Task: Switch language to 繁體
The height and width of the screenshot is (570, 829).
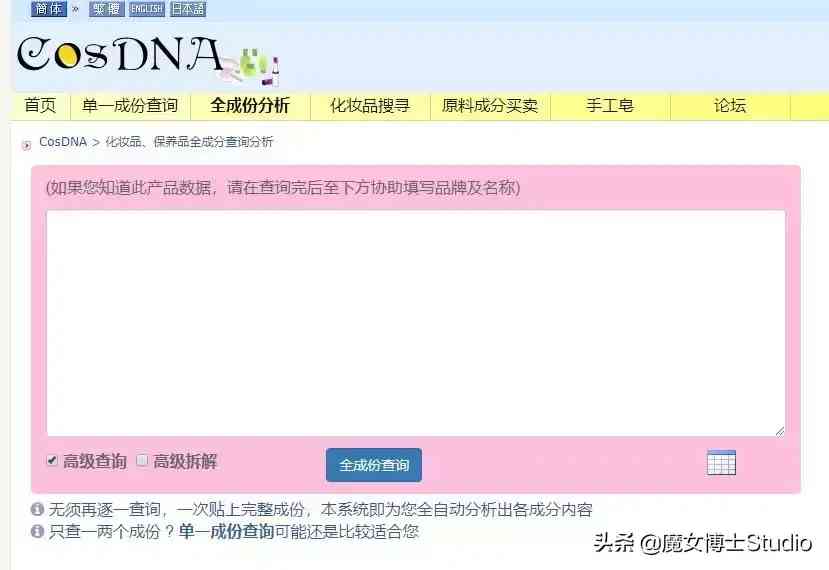Action: [x=106, y=9]
